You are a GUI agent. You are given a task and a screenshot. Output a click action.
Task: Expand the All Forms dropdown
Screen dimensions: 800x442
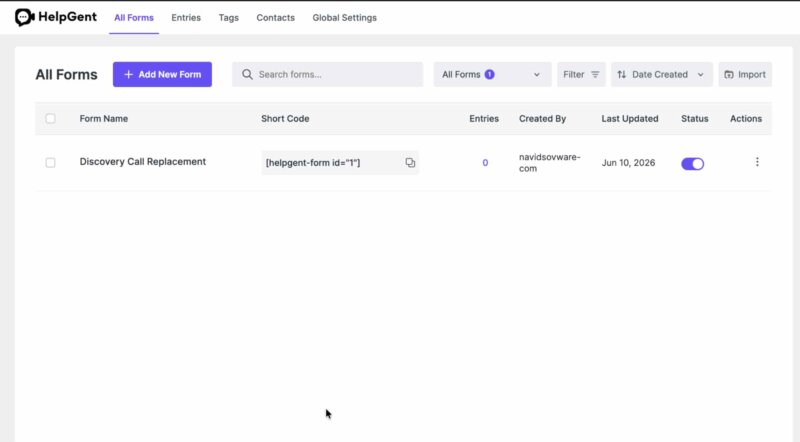click(x=492, y=75)
